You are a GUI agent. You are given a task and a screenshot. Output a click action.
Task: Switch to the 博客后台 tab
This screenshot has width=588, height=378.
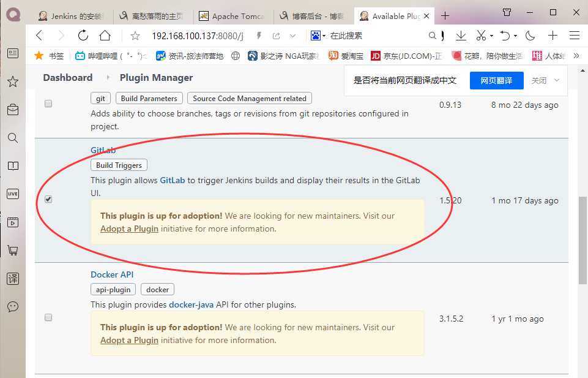click(x=313, y=16)
